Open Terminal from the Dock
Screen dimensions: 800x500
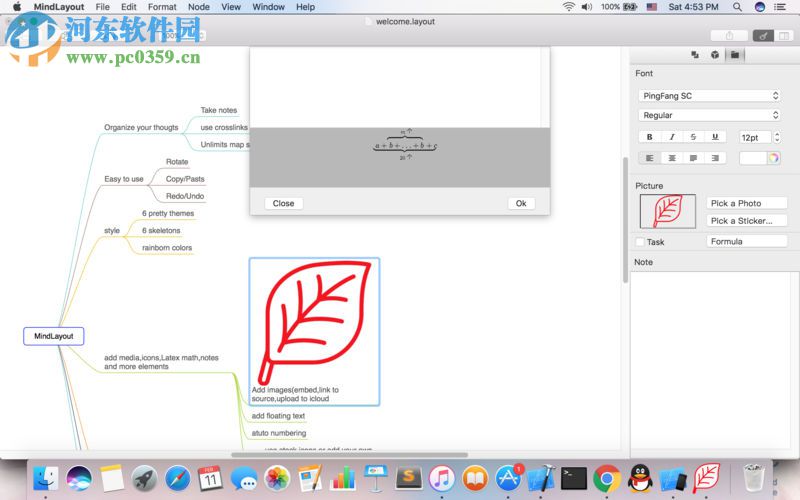pyautogui.click(x=574, y=479)
